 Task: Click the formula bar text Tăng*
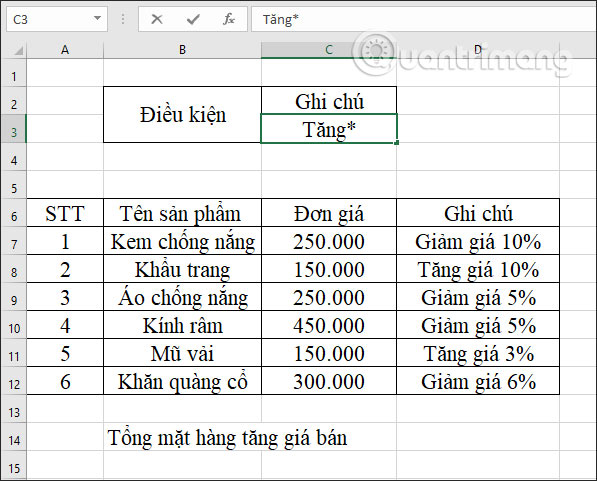pos(281,19)
